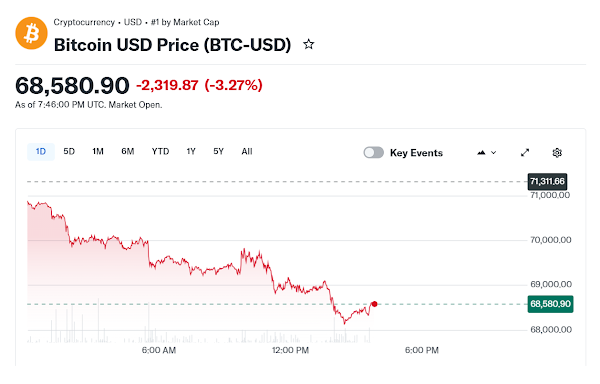Image resolution: width=600 pixels, height=384 pixels.
Task: Select the 1D time range
Action: [x=41, y=151]
